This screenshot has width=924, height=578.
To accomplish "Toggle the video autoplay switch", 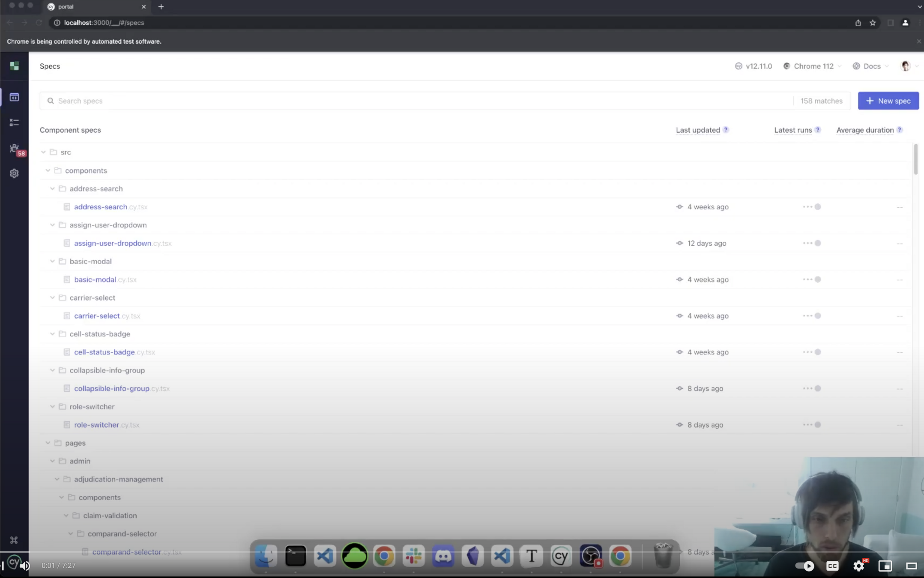I will 804,566.
